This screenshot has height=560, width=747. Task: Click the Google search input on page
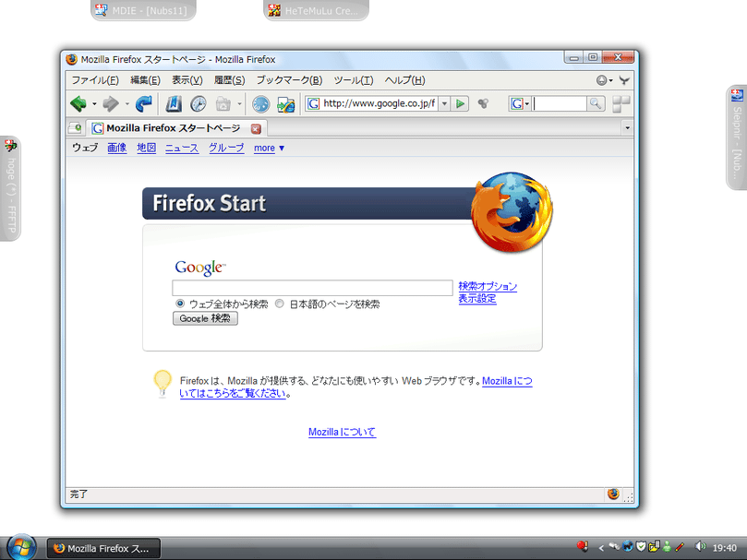click(312, 288)
